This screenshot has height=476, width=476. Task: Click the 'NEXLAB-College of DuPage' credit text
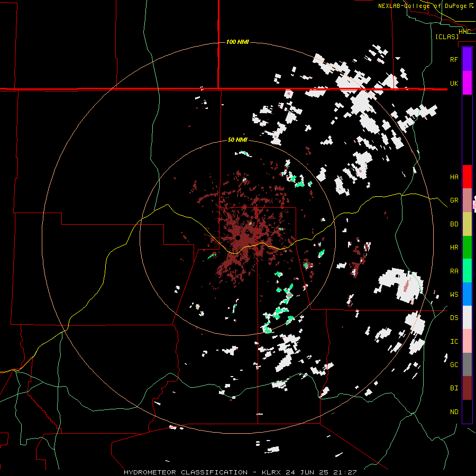[422, 6]
